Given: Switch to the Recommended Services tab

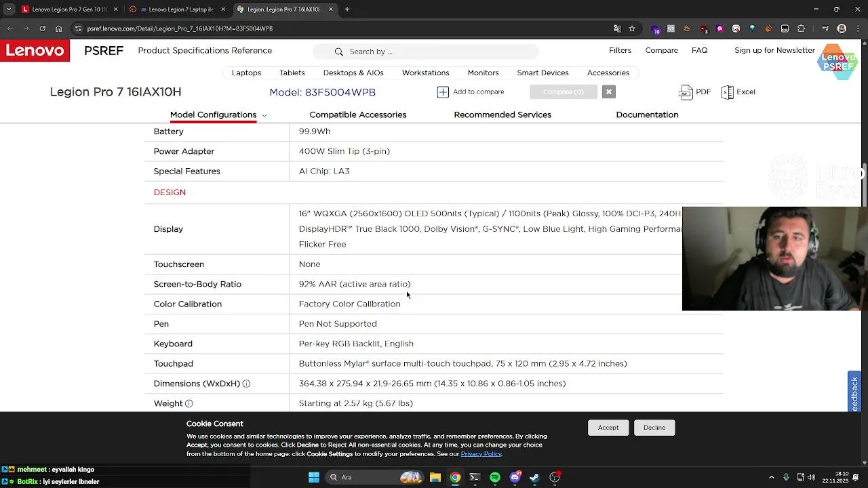Looking at the screenshot, I should [x=502, y=115].
